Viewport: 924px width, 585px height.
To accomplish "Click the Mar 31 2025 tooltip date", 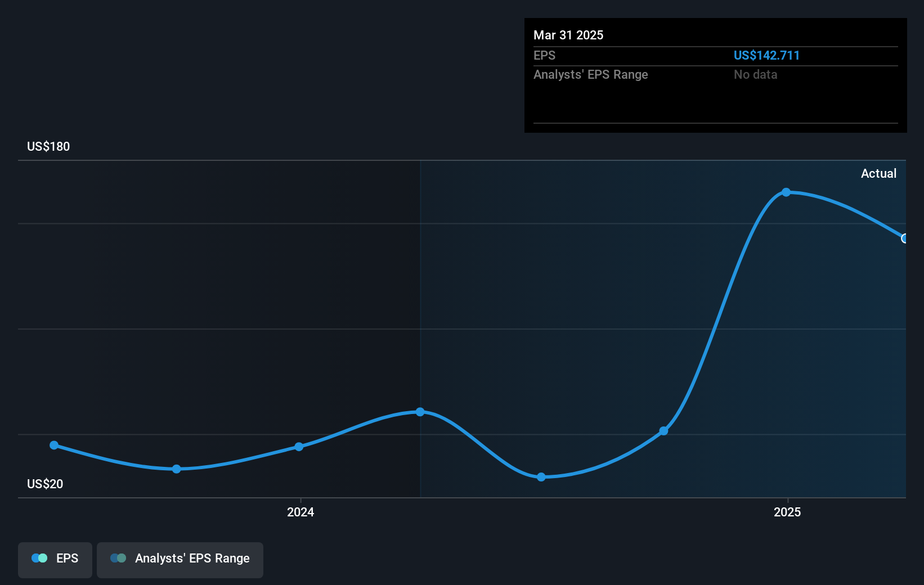I will 568,35.
